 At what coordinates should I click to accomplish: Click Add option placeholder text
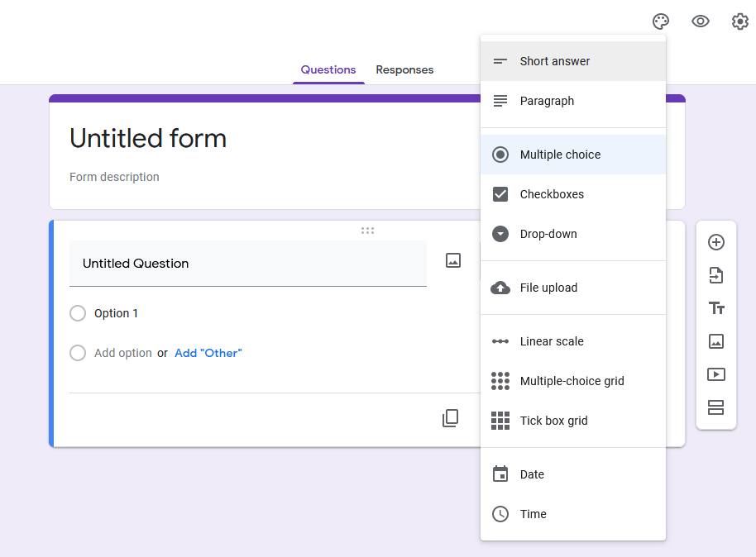pyautogui.click(x=123, y=353)
